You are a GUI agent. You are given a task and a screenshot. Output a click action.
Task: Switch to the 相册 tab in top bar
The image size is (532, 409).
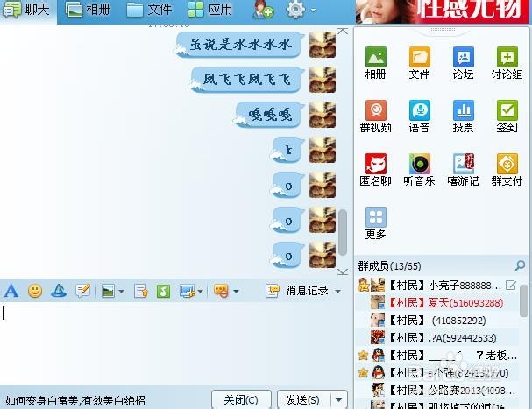(x=88, y=10)
